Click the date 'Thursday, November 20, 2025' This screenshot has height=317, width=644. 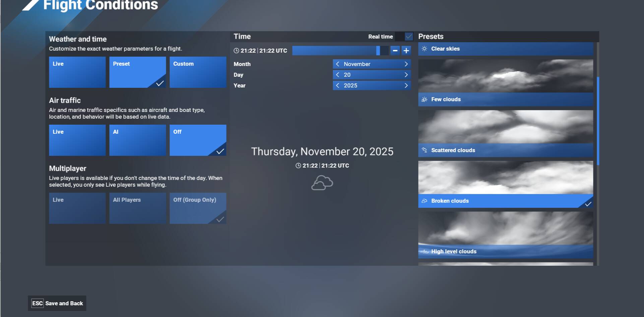[322, 151]
